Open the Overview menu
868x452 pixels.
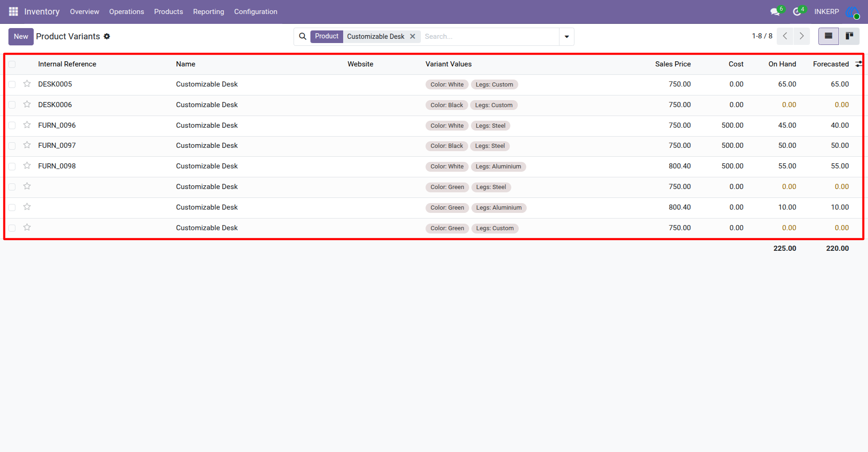[x=85, y=12]
